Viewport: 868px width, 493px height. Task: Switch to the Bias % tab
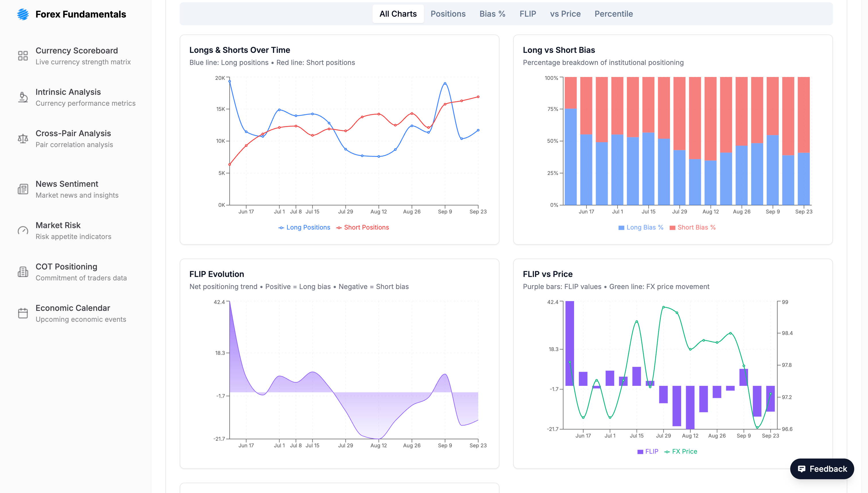tap(492, 14)
